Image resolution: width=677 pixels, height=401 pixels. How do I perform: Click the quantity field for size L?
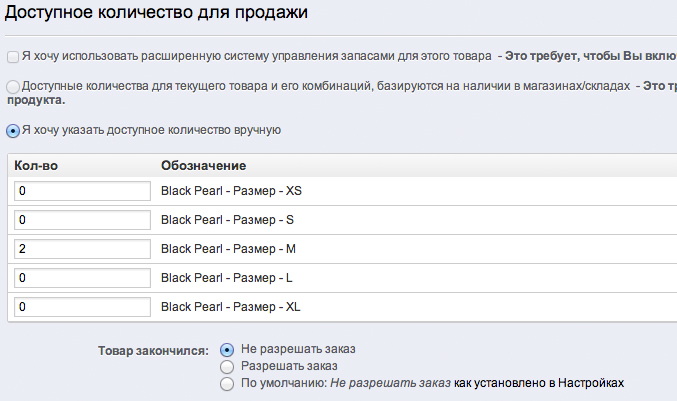tap(82, 277)
